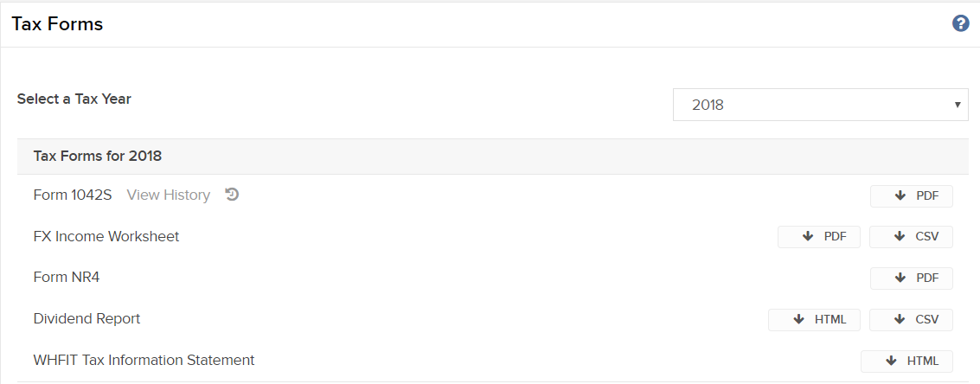Viewport: 980px width, 384px height.
Task: Select the Form 1042S row label
Action: coord(73,195)
